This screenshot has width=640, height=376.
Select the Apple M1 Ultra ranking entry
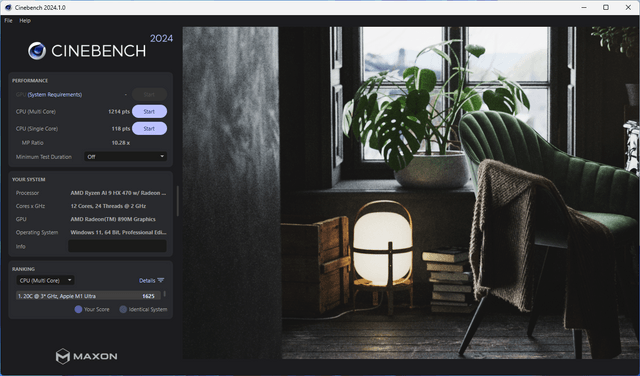88,296
